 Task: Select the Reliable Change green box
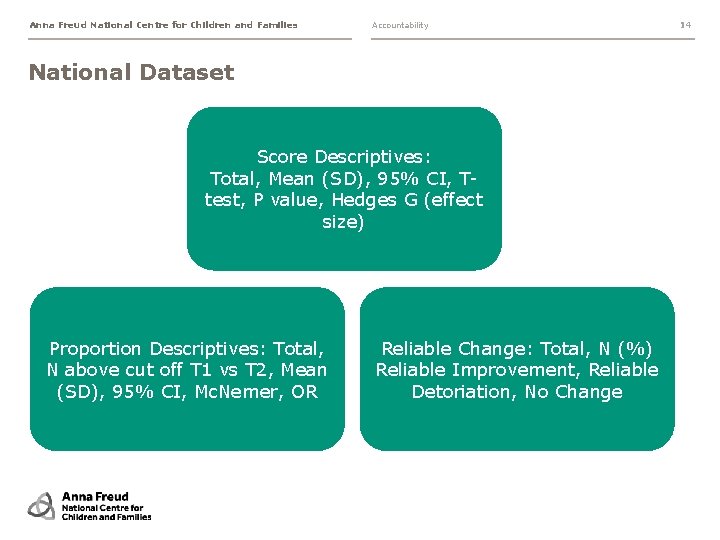coord(517,369)
